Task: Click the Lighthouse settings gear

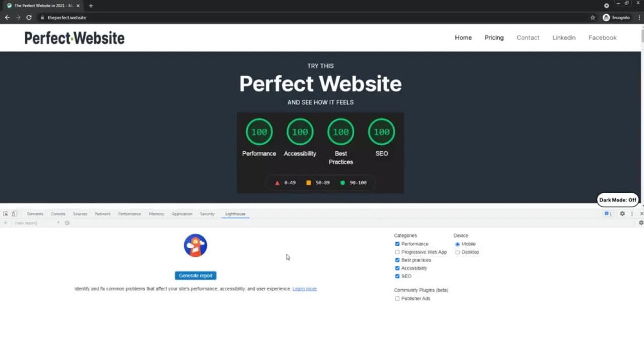Action: tap(641, 223)
